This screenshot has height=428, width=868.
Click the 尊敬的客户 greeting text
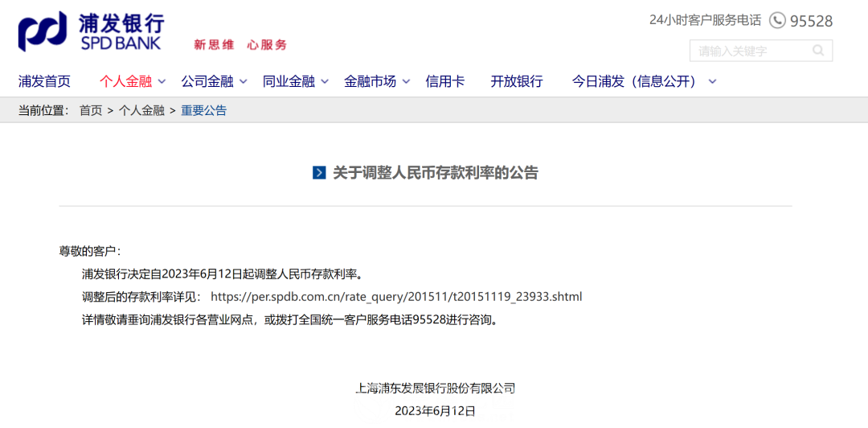pos(89,250)
